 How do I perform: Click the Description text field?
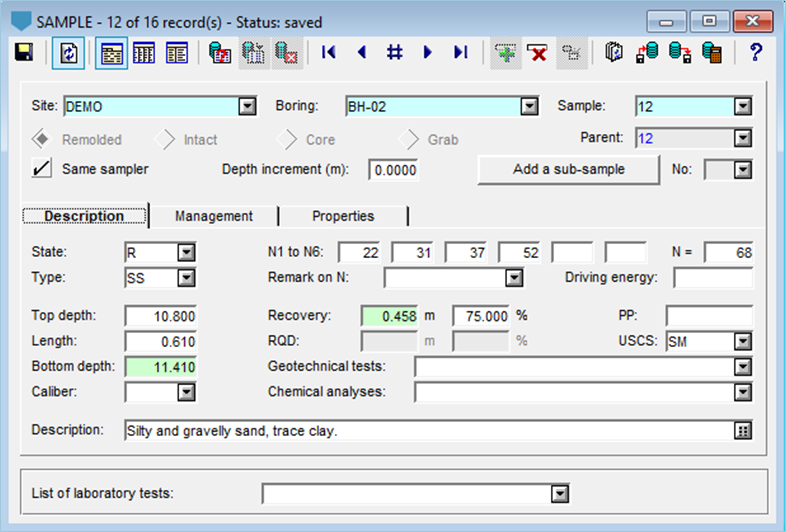429,430
